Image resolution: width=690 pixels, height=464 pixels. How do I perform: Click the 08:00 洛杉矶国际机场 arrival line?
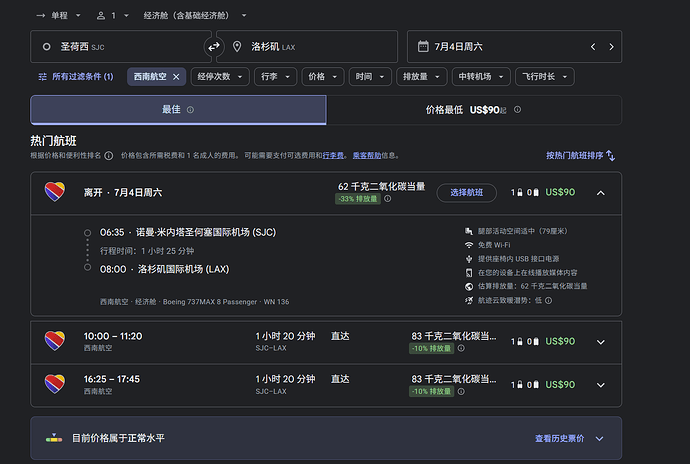[x=165, y=269]
